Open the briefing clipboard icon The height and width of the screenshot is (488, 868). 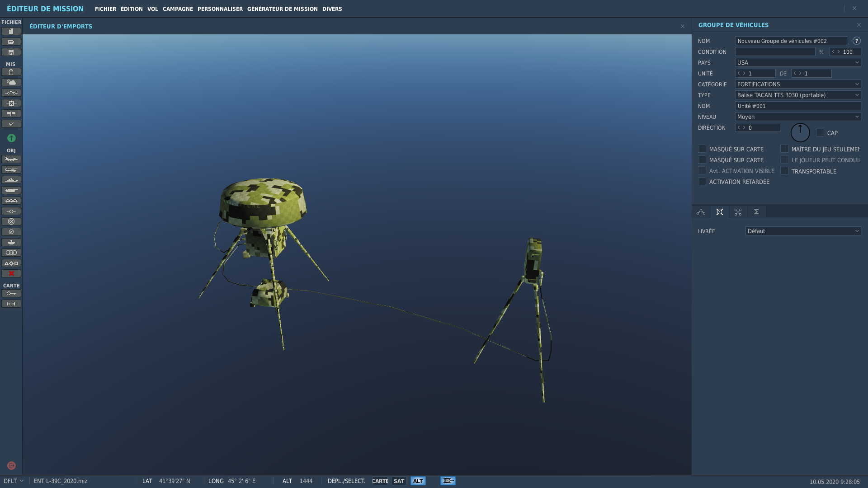pos(11,72)
